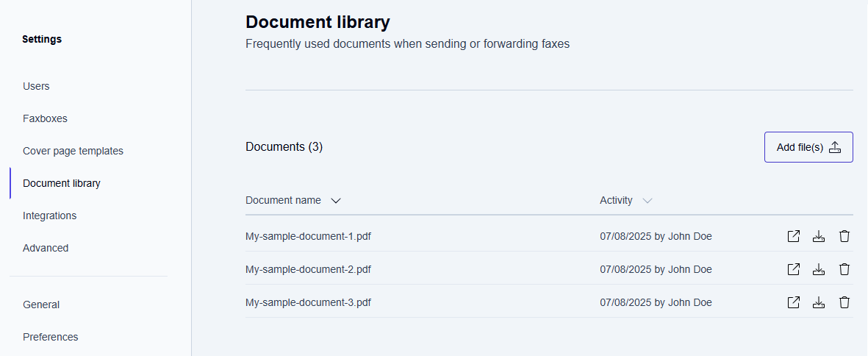The width and height of the screenshot is (868, 356).
Task: Delete My-sample-document-1.pdf with trash icon
Action: click(x=844, y=236)
